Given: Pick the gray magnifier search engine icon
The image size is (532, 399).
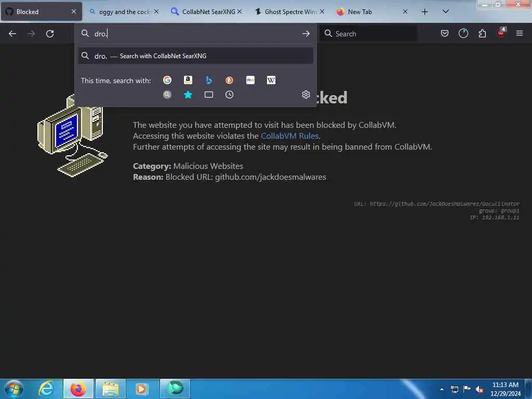Looking at the screenshot, I should (167, 95).
